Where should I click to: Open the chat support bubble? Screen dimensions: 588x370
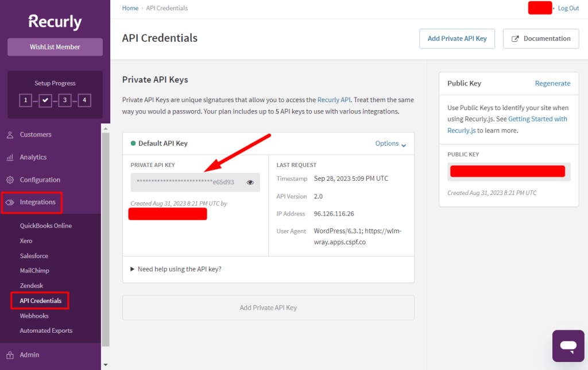pyautogui.click(x=568, y=346)
